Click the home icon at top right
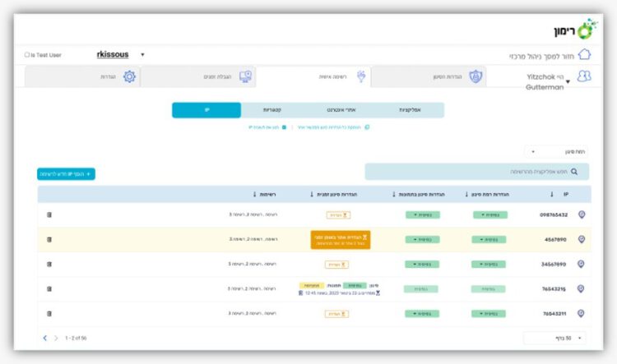Screen dimensions: 617x364 pyautogui.click(x=584, y=55)
